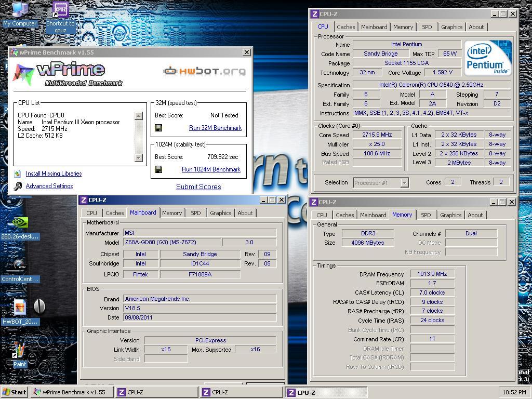Select About tab in the Mainboard window

point(245,213)
